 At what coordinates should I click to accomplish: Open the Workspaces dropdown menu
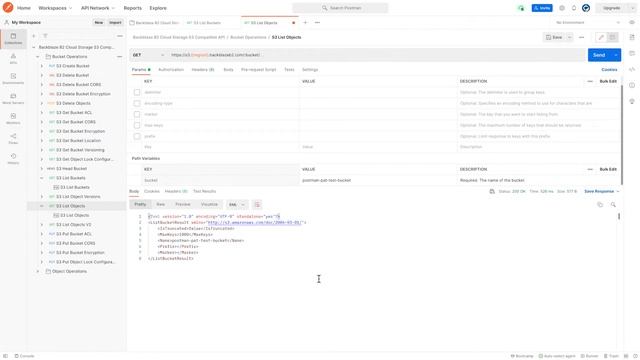(55, 8)
